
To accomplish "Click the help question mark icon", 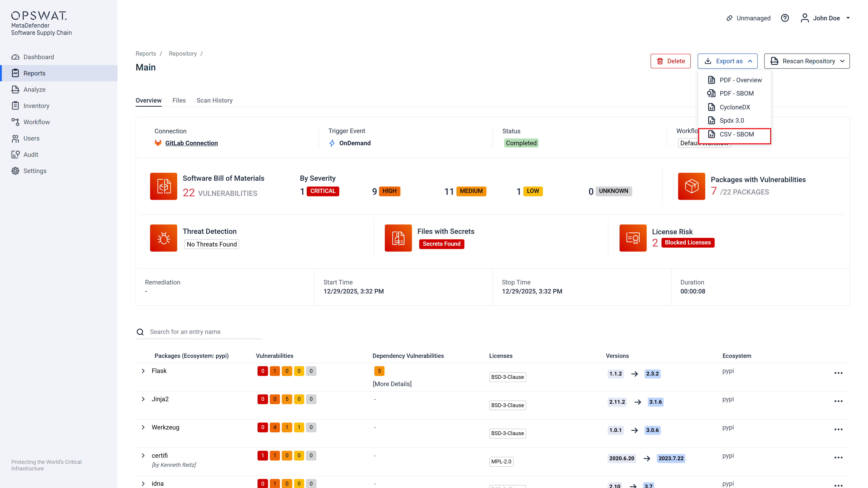I will pos(785,18).
